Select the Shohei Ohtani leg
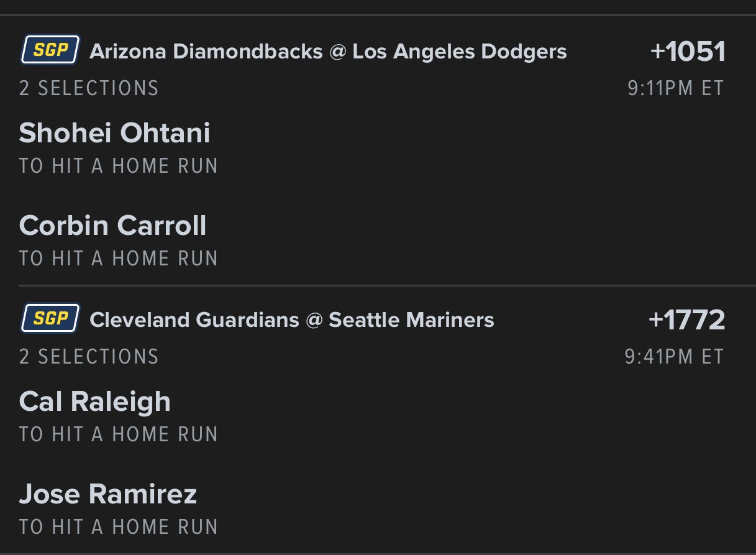 click(x=115, y=133)
